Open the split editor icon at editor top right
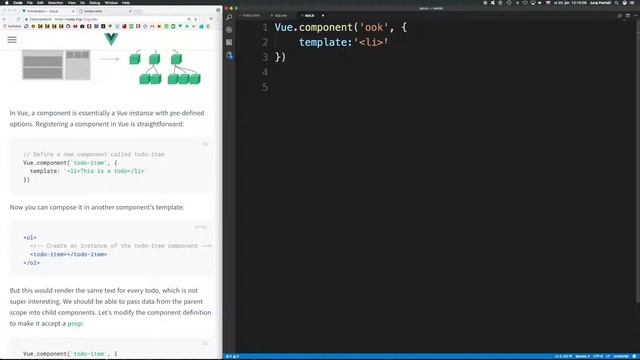640x360 pixels. pyautogui.click(x=628, y=16)
